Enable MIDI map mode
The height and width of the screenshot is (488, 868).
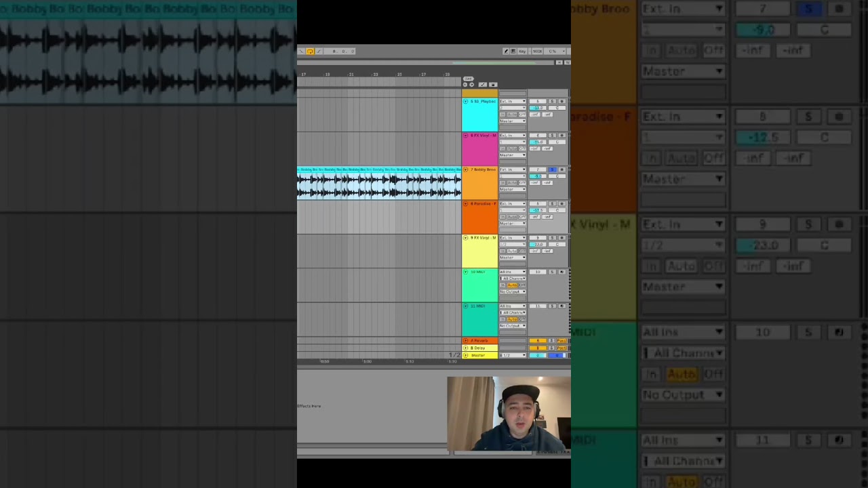click(x=537, y=51)
